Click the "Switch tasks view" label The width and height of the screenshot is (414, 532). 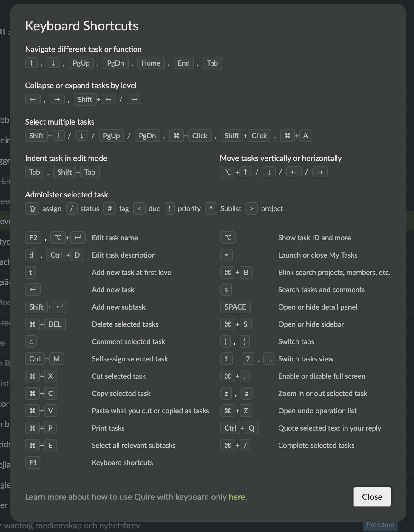tap(306, 359)
